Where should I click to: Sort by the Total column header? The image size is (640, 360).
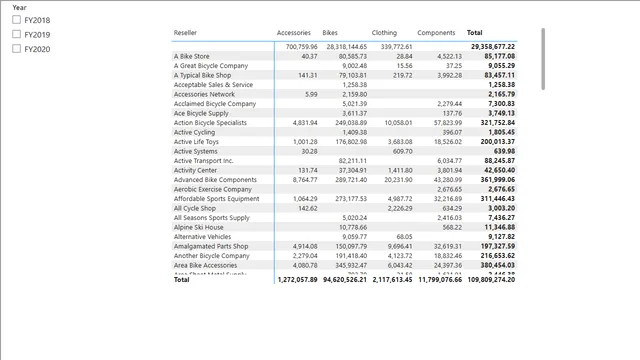(474, 33)
